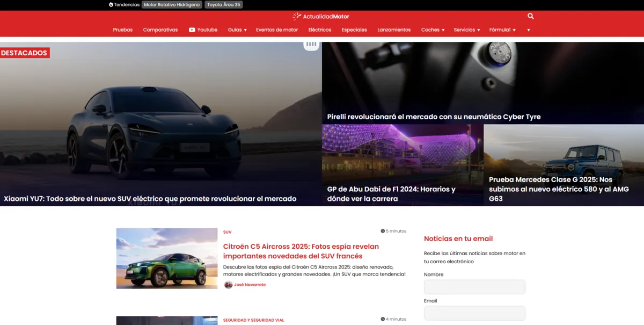Expand the Servicios dropdown menu
Viewport: 644px width, 325px height.
point(467,30)
